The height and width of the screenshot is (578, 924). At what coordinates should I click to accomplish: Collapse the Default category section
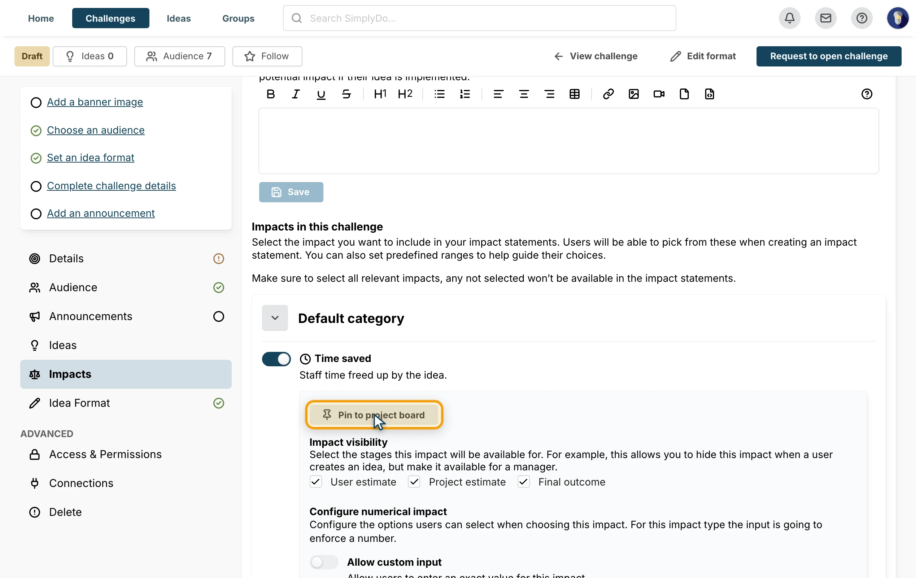click(275, 318)
